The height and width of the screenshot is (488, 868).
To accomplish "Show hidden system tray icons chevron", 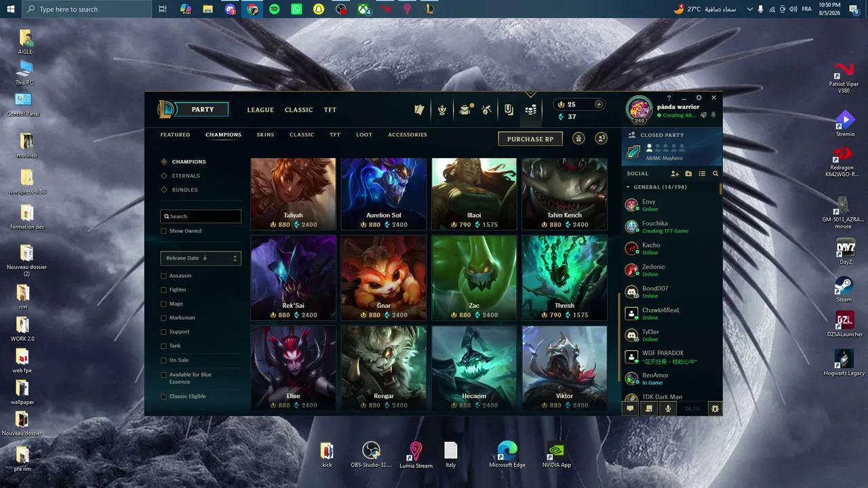I will (749, 9).
